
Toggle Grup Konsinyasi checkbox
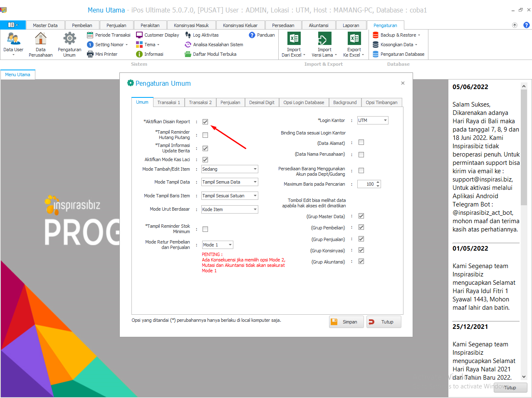[x=361, y=250]
